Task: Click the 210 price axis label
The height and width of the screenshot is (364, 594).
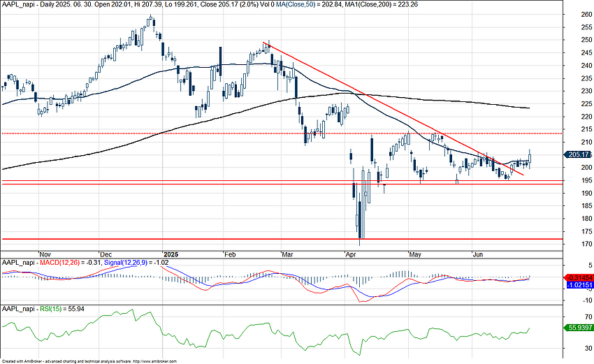Action: click(586, 142)
